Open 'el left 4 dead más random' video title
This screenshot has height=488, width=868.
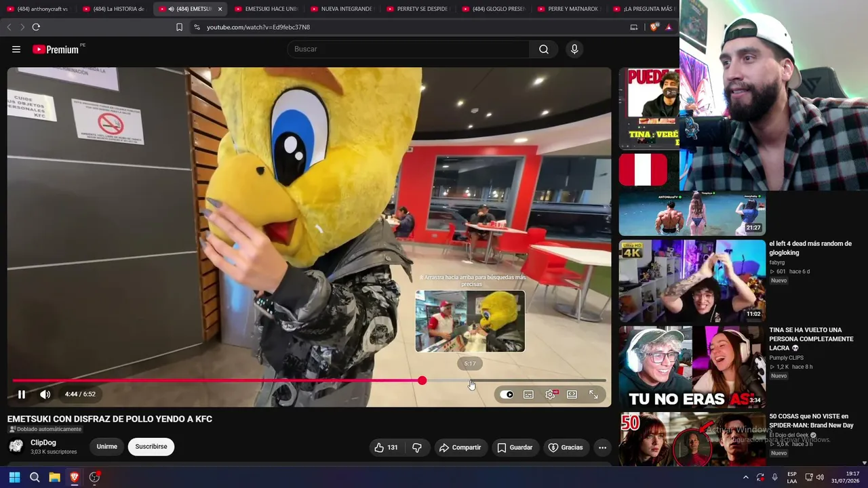[810, 248]
